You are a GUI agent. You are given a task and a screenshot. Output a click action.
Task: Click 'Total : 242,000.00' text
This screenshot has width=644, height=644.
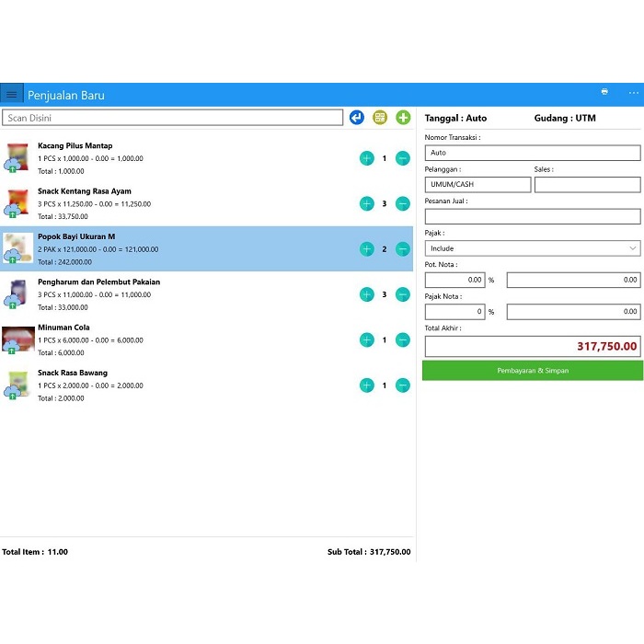tap(65, 262)
